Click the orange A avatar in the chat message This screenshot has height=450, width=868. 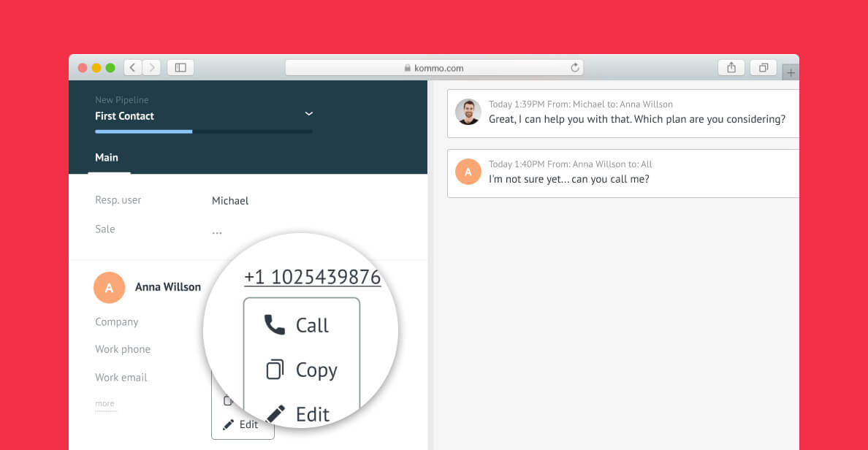[x=468, y=172]
